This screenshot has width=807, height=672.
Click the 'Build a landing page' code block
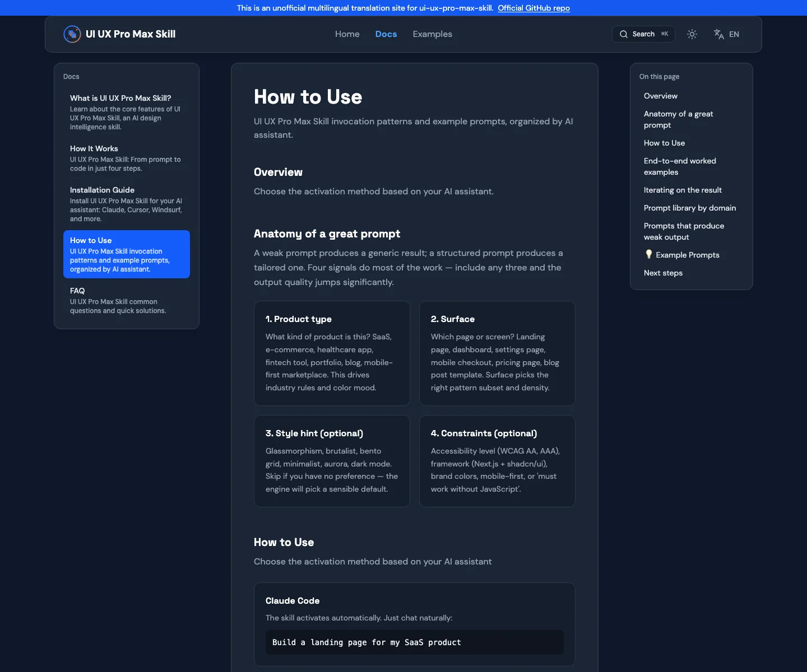point(415,642)
